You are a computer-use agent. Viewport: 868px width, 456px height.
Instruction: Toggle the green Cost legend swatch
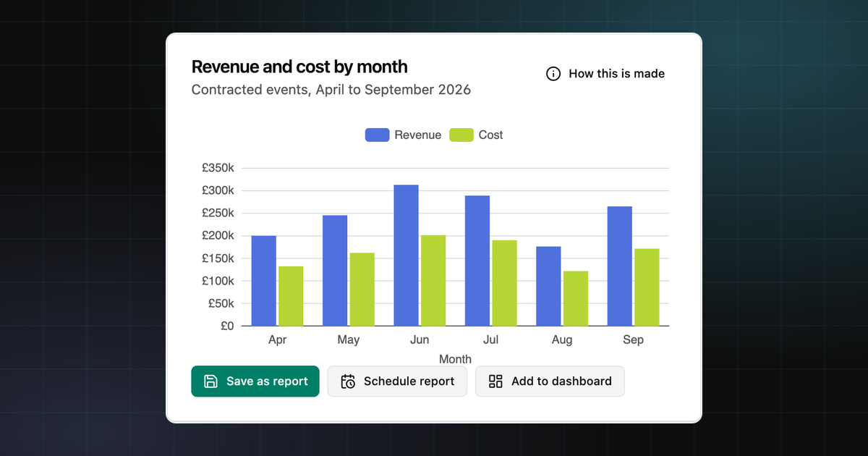coord(461,135)
